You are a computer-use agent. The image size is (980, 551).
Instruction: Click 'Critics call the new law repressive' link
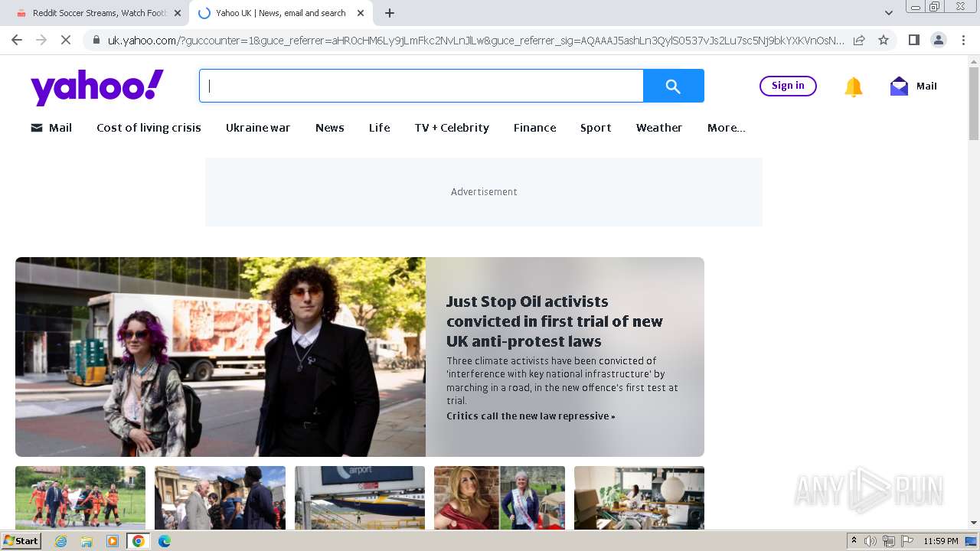pyautogui.click(x=531, y=416)
